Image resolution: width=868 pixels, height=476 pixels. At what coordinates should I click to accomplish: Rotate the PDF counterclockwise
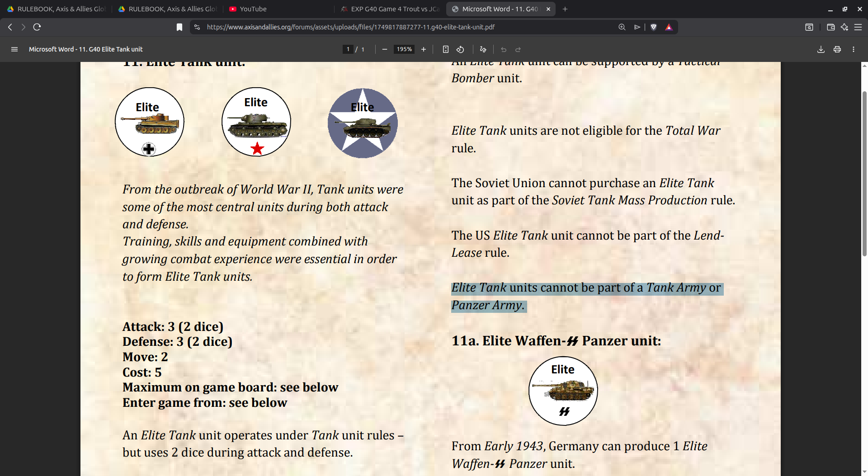[x=461, y=49]
